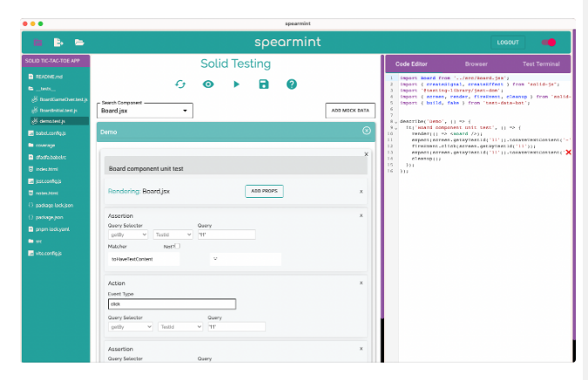Click the spearmint logo text in header
The image size is (588, 380).
tap(287, 42)
